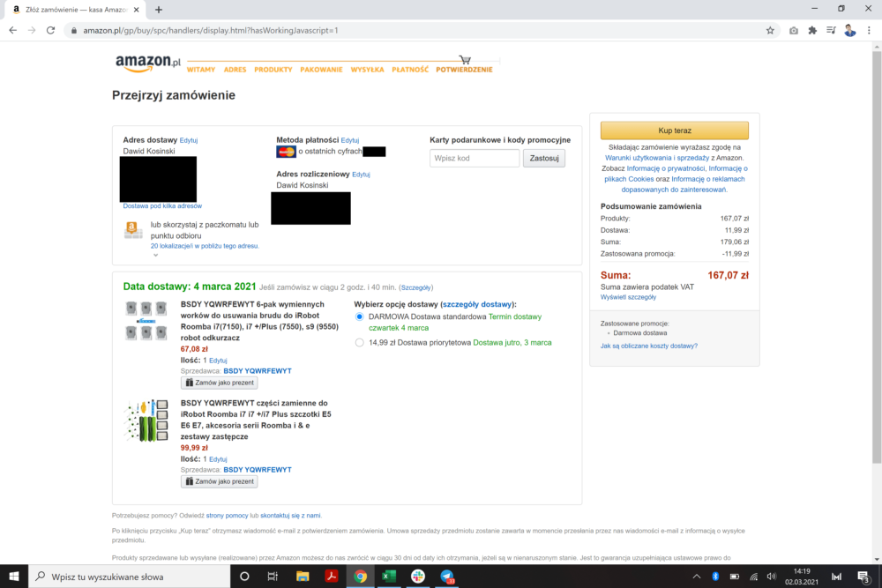Screen dimensions: 882x588
Task: Show hidden tray icons chevron
Action: pos(697,577)
